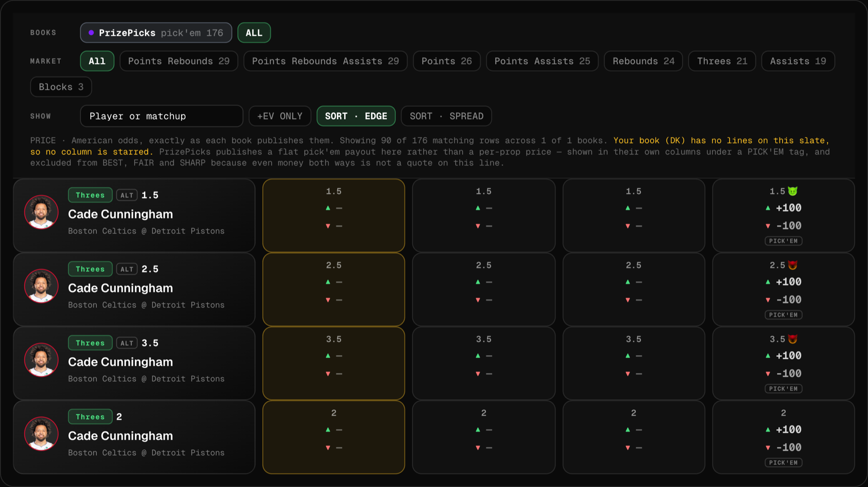Click the red demon icon beside 3.5
This screenshot has height=487, width=868.
coord(792,339)
